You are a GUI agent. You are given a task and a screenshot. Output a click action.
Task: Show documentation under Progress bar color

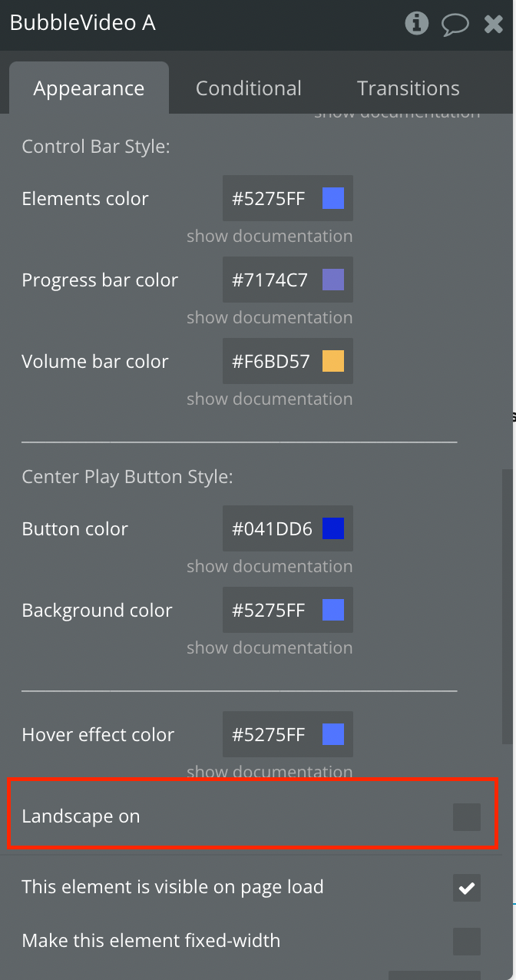pos(270,318)
